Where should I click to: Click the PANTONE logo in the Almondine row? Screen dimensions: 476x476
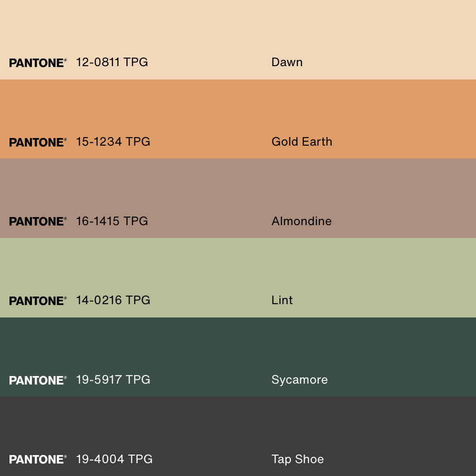click(38, 221)
